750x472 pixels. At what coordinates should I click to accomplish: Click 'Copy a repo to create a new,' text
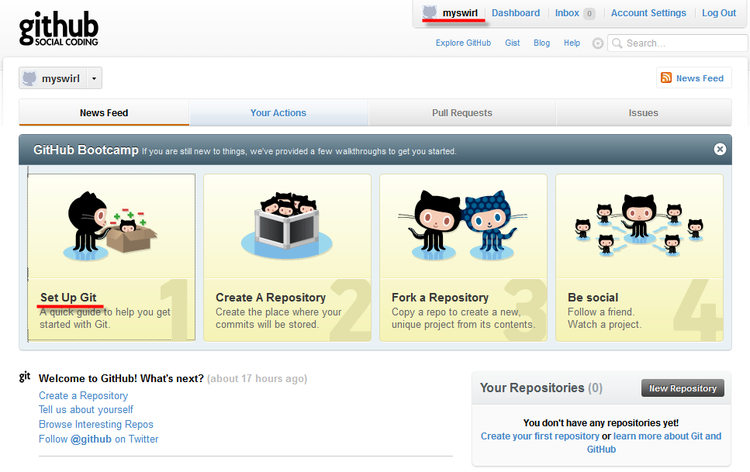pos(456,312)
